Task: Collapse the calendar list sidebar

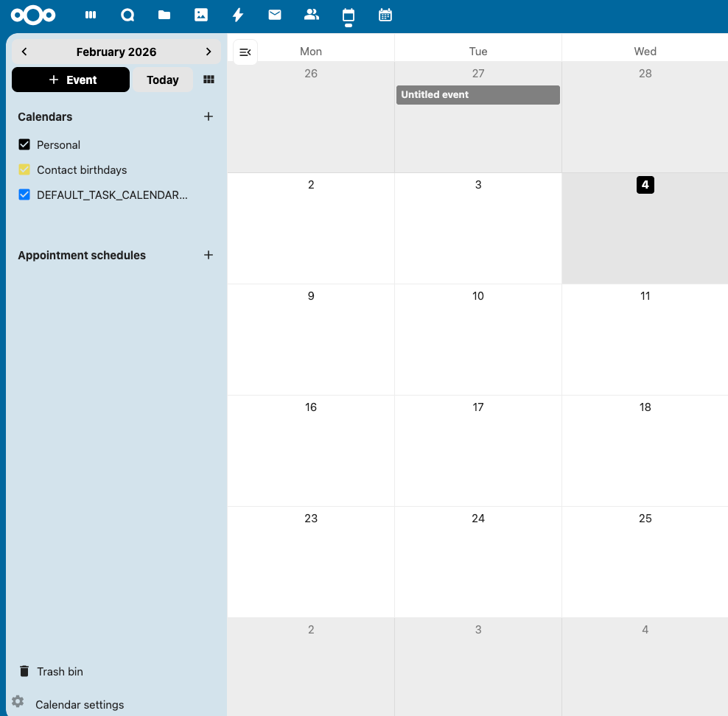Action: pos(245,52)
